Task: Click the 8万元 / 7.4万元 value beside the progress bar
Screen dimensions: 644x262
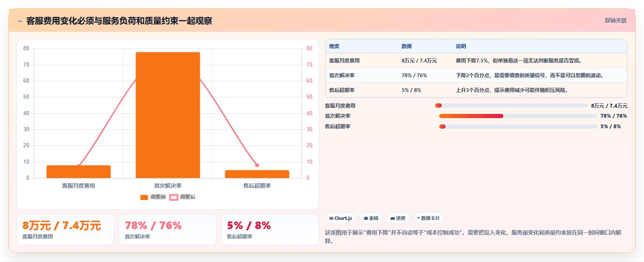Action: coord(609,106)
